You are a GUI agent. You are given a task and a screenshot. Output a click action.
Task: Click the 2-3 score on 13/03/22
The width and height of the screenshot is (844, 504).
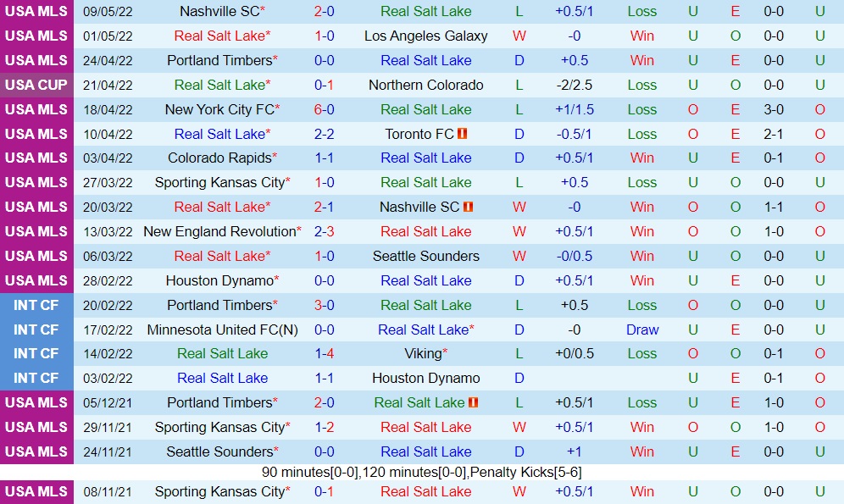tap(324, 231)
